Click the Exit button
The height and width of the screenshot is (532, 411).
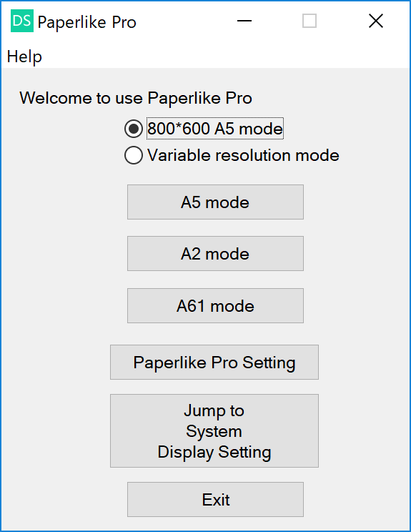[x=215, y=499]
